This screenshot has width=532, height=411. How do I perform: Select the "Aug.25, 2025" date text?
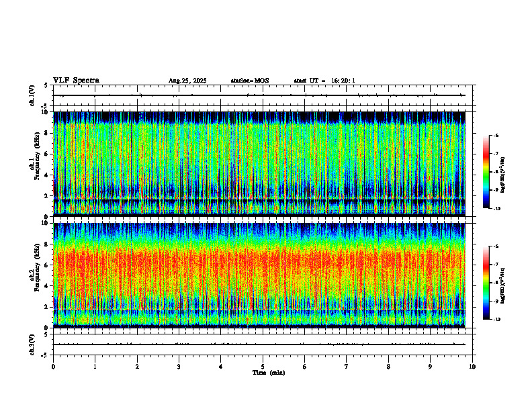tap(187, 81)
